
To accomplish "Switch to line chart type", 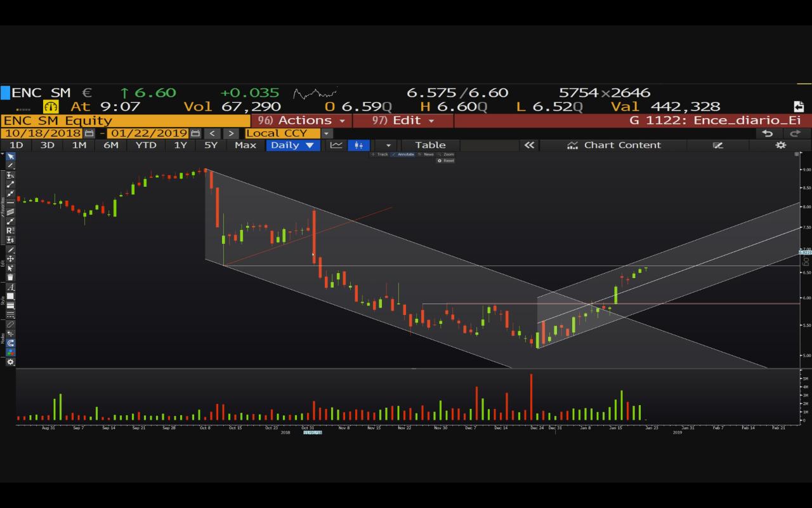I will (x=336, y=145).
